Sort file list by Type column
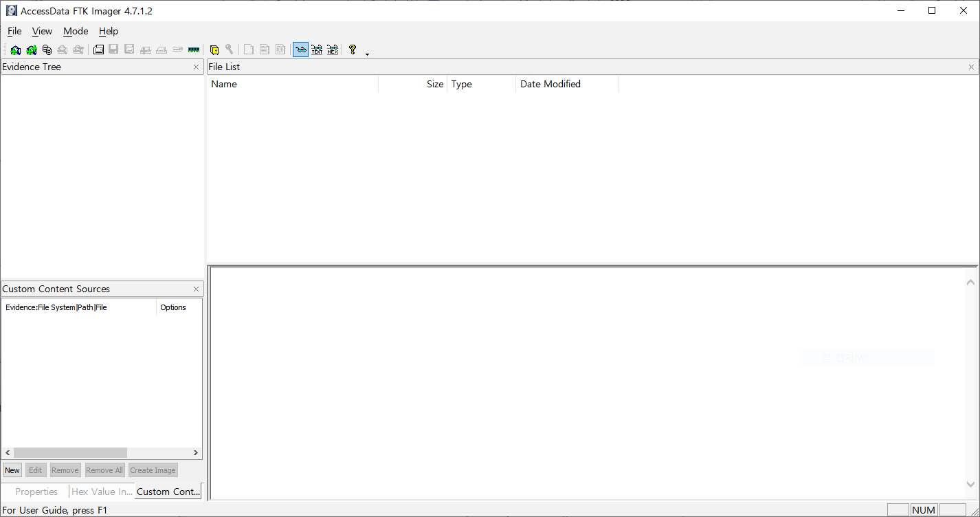The height and width of the screenshot is (517, 980). click(x=482, y=84)
